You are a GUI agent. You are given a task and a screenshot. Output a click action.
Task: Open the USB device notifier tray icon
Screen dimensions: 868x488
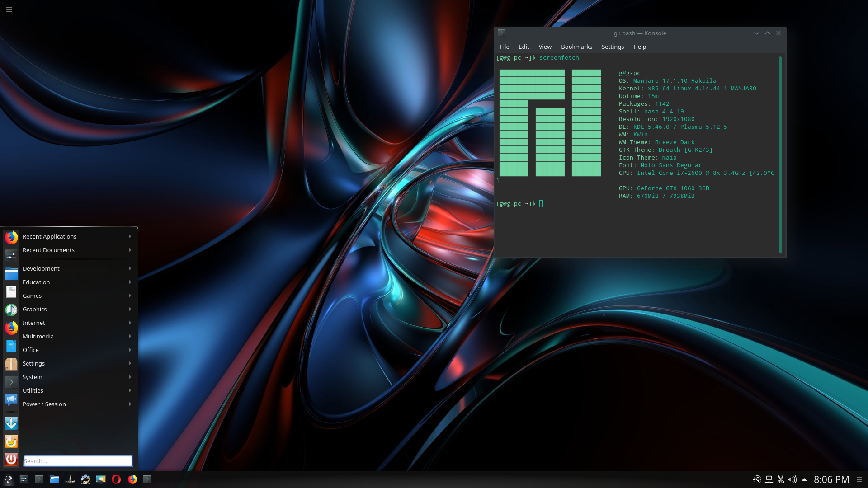click(x=757, y=479)
